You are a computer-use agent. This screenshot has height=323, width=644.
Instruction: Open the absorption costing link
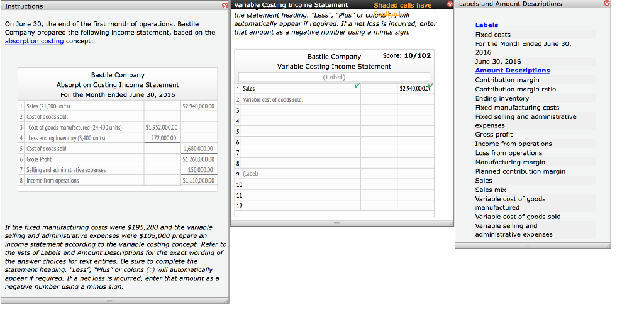[x=34, y=41]
